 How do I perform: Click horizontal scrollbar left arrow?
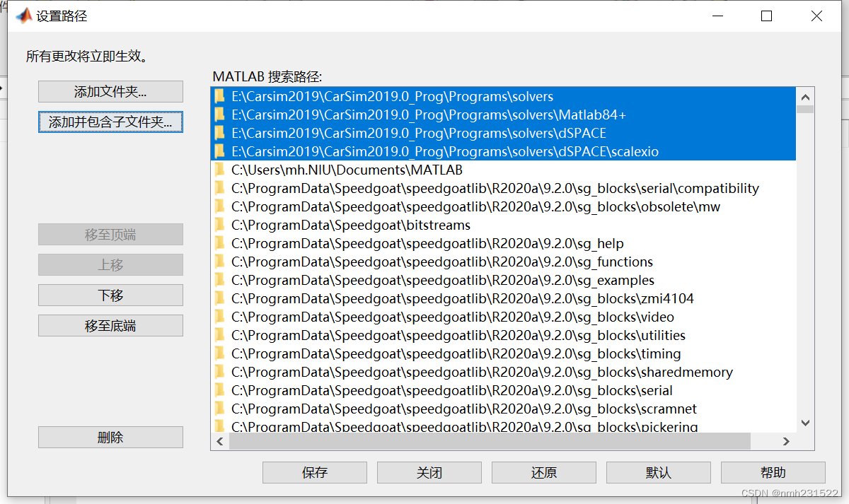[x=220, y=441]
